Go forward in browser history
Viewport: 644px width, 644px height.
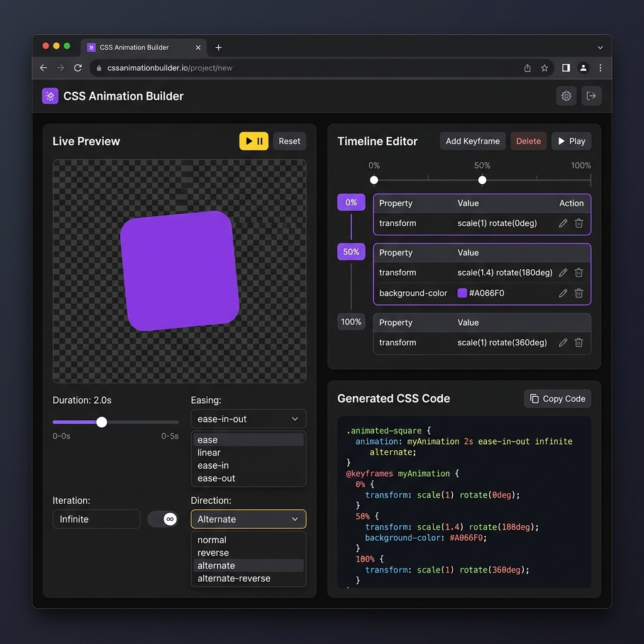point(60,68)
